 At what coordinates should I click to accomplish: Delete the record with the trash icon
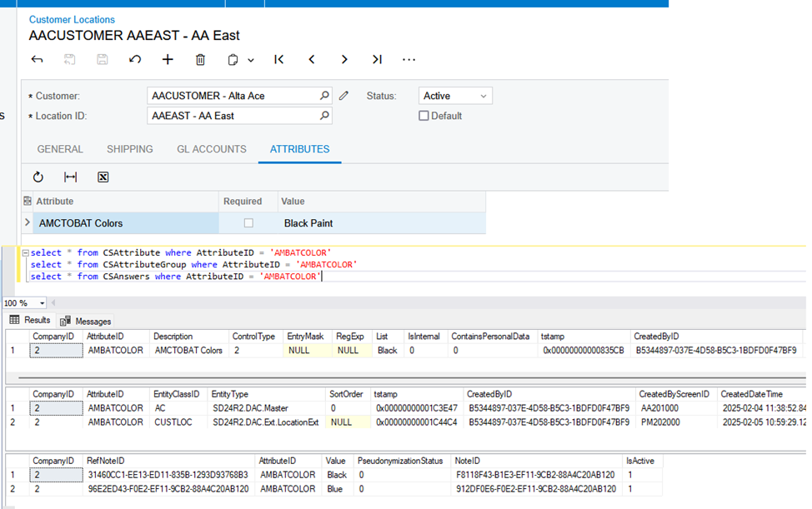click(200, 59)
